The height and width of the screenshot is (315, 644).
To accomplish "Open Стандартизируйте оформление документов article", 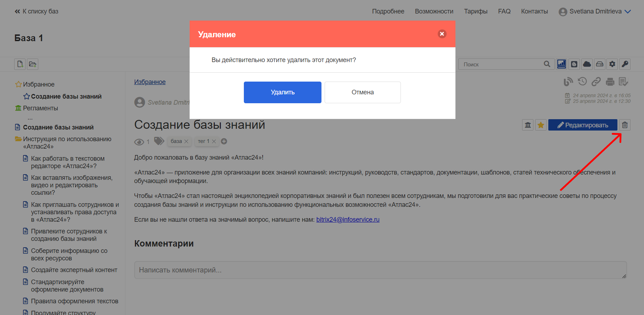I will 67,286.
